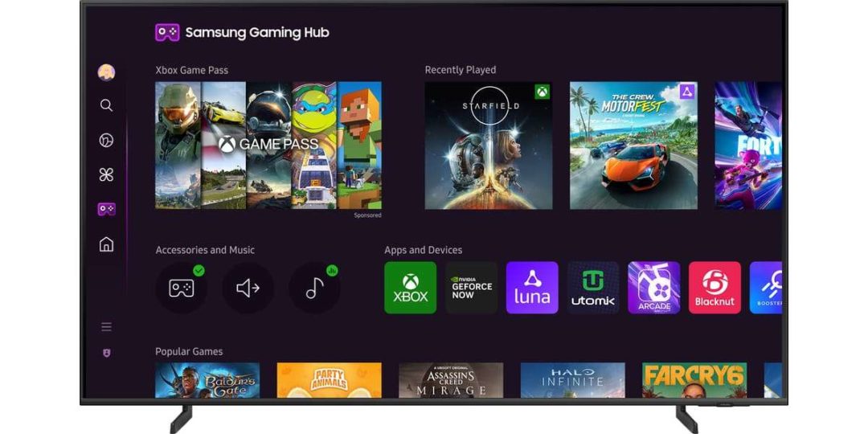Click the Sponsored label
The image size is (868, 434).
coord(368,215)
